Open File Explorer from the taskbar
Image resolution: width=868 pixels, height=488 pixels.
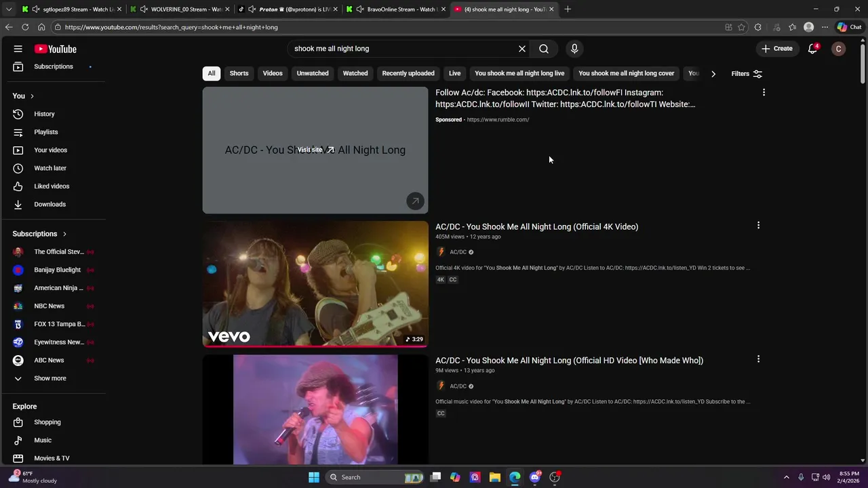point(495,477)
